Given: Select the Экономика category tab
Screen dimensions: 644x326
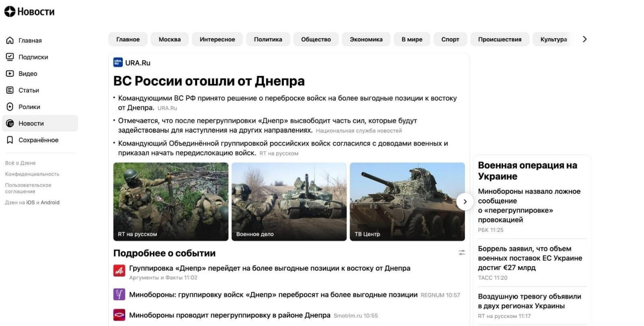Looking at the screenshot, I should pos(366,39).
